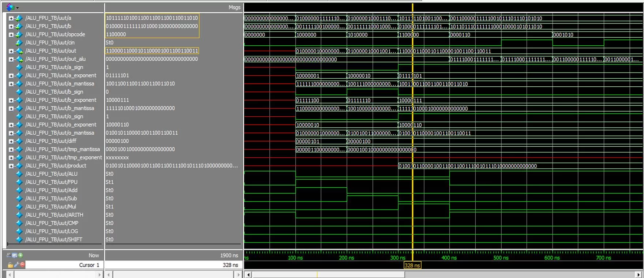Click the out port icon for /ALU_FPU_TB/uut/out
Viewport: 644px width, 278px height.
click(x=19, y=51)
